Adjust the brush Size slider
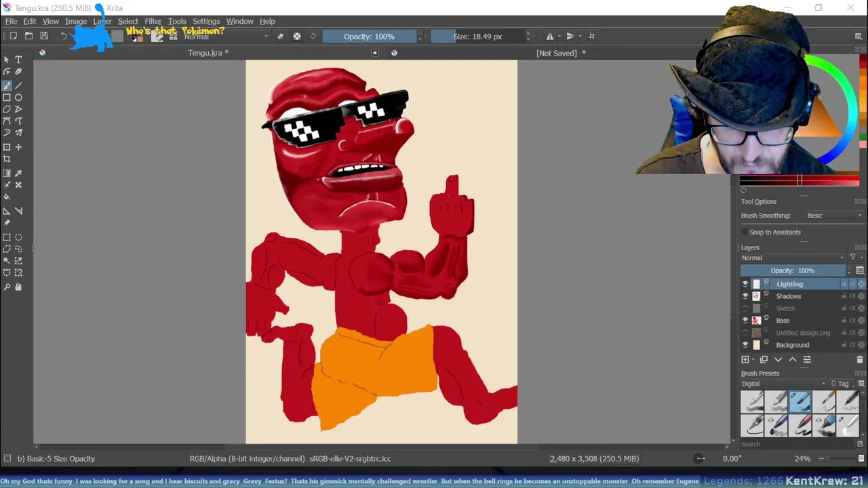This screenshot has height=488, width=868. click(x=477, y=37)
